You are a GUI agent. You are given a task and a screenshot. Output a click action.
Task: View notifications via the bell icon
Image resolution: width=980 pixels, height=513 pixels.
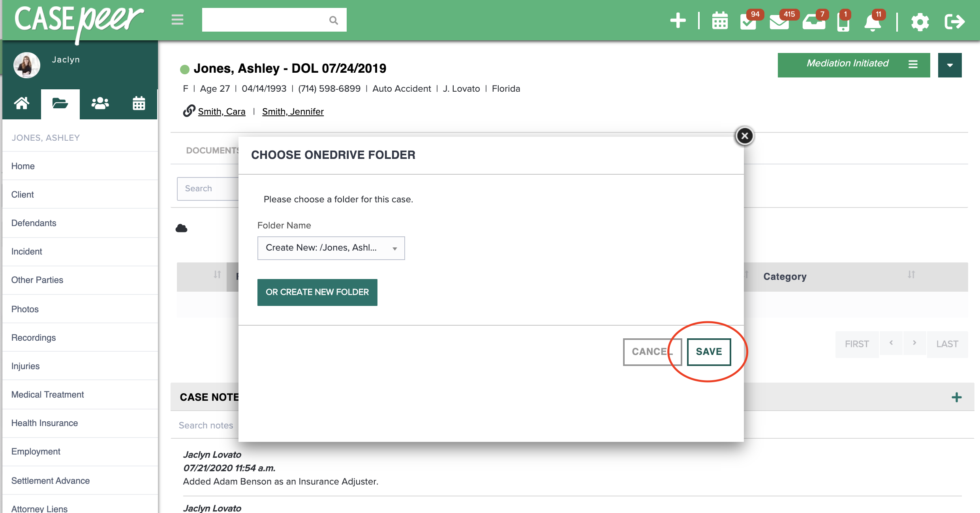873,22
